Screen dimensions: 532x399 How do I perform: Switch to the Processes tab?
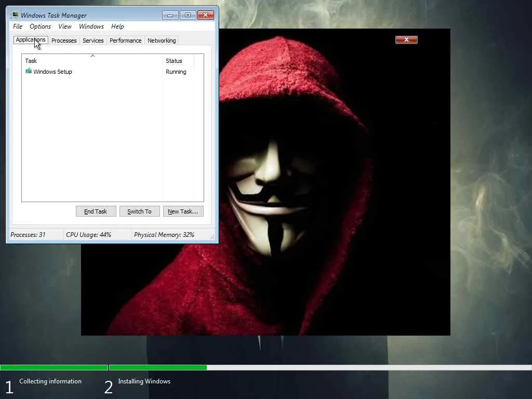64,41
